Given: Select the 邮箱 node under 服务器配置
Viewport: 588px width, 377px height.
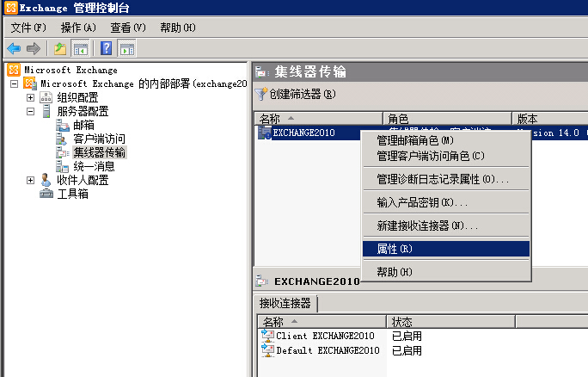Looking at the screenshot, I should (x=83, y=125).
